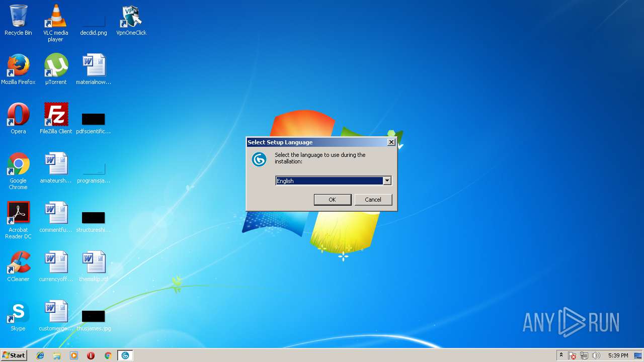Select FileZilla Client desktop shortcut

click(55, 119)
